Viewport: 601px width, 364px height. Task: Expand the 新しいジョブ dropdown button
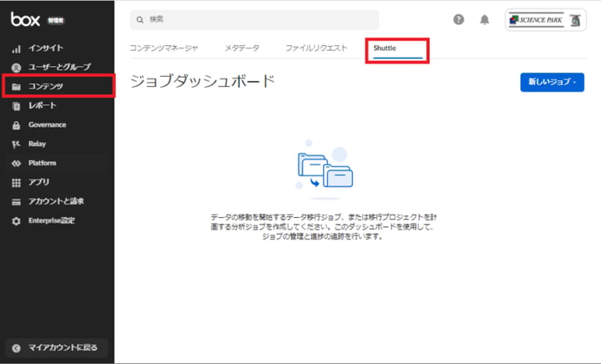pos(552,82)
